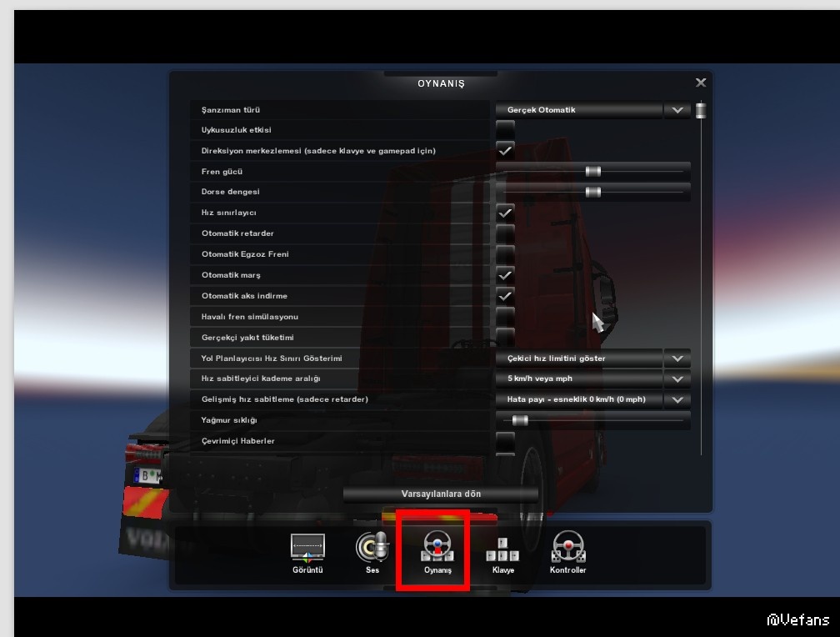Screen dimensions: 840x637
Task: Click the Dorse dengesi slider handle
Action: pyautogui.click(x=593, y=192)
